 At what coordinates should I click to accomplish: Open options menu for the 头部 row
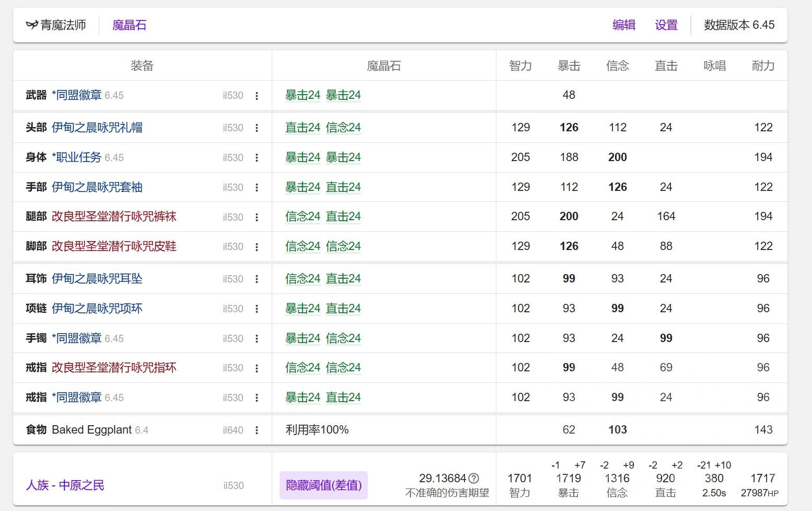coord(257,128)
